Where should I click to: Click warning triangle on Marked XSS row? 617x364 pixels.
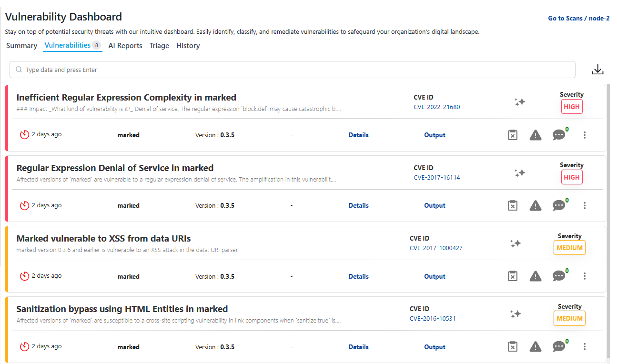pos(535,276)
